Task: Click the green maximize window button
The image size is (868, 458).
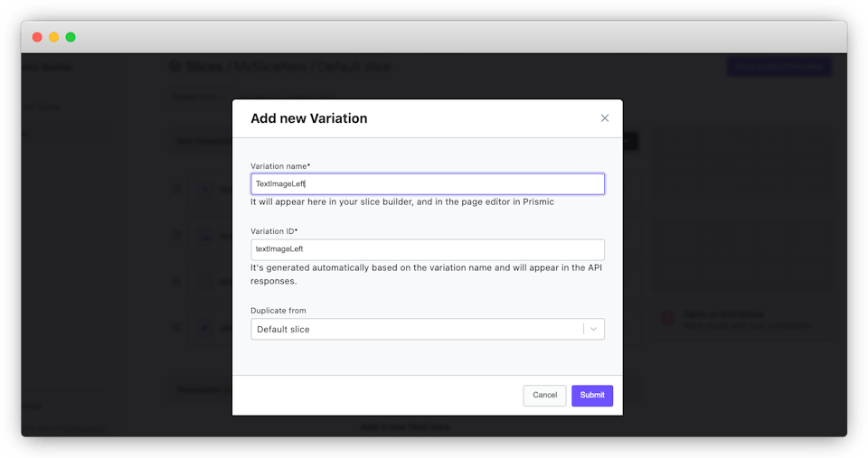Action: pyautogui.click(x=71, y=37)
